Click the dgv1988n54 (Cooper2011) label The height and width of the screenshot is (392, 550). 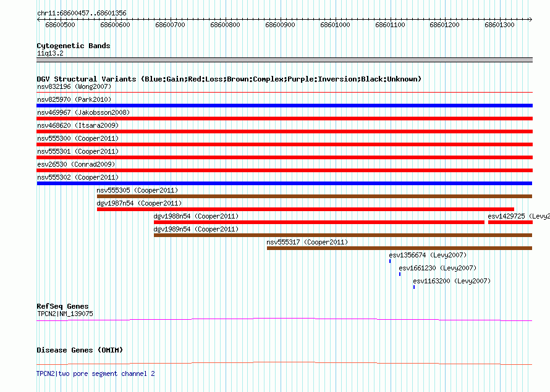tap(196, 216)
